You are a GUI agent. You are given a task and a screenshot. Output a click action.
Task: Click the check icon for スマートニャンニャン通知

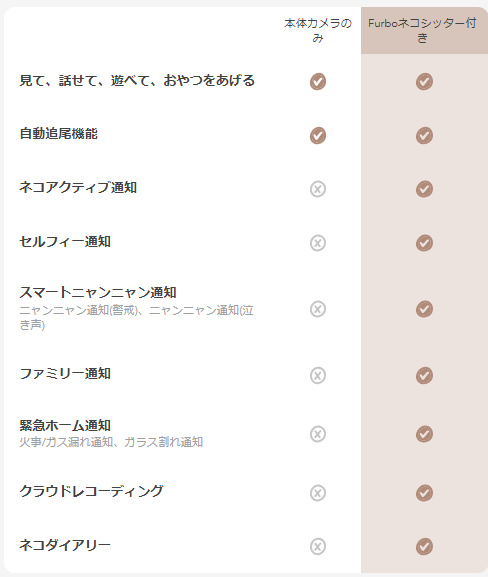pos(424,309)
